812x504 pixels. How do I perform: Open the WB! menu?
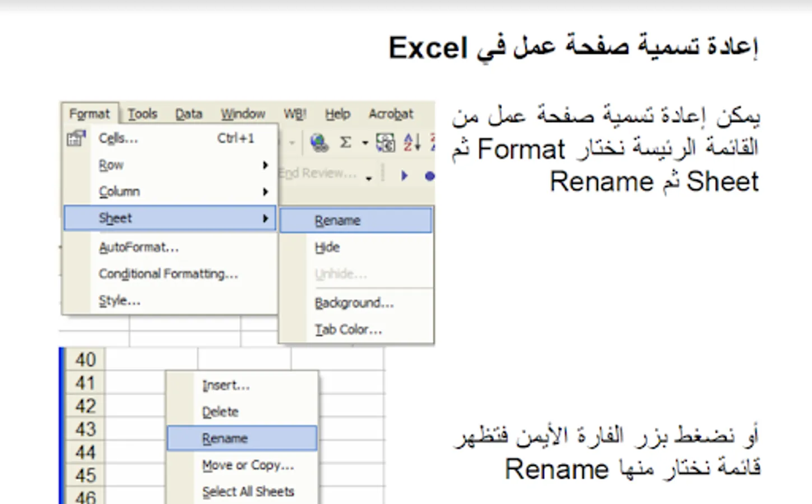coord(295,114)
